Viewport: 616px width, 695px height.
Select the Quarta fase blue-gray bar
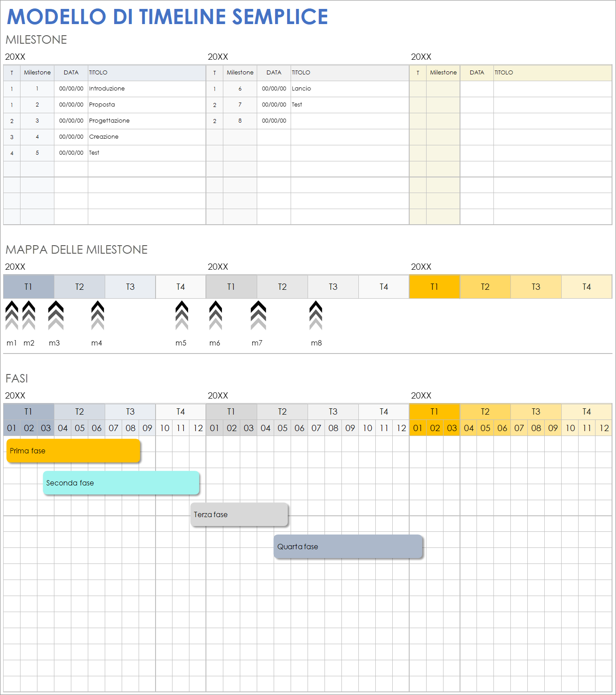(348, 547)
